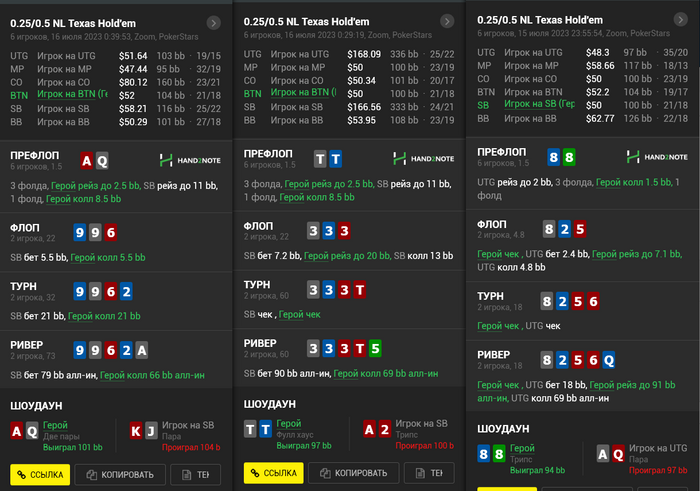Click 'Герой рейз до 20 bb' flop action
700x491 pixels.
click(347, 256)
